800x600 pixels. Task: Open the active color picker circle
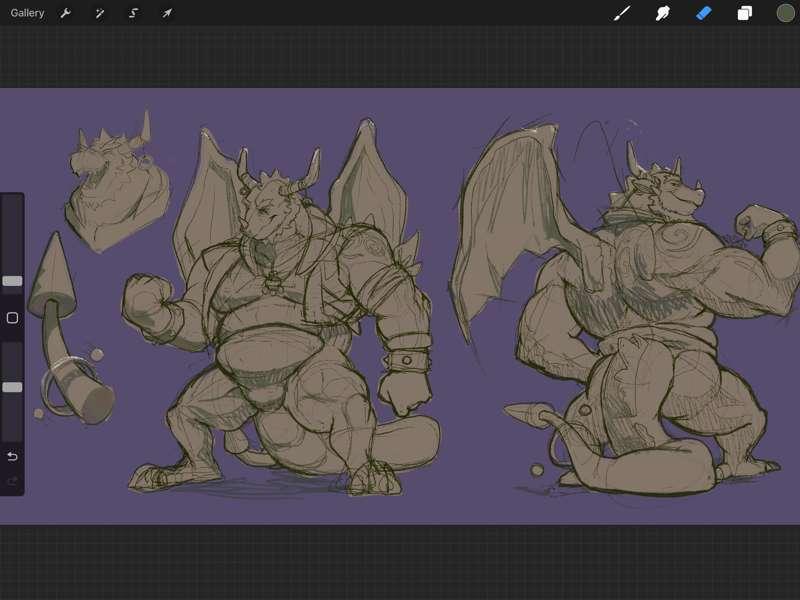[786, 13]
